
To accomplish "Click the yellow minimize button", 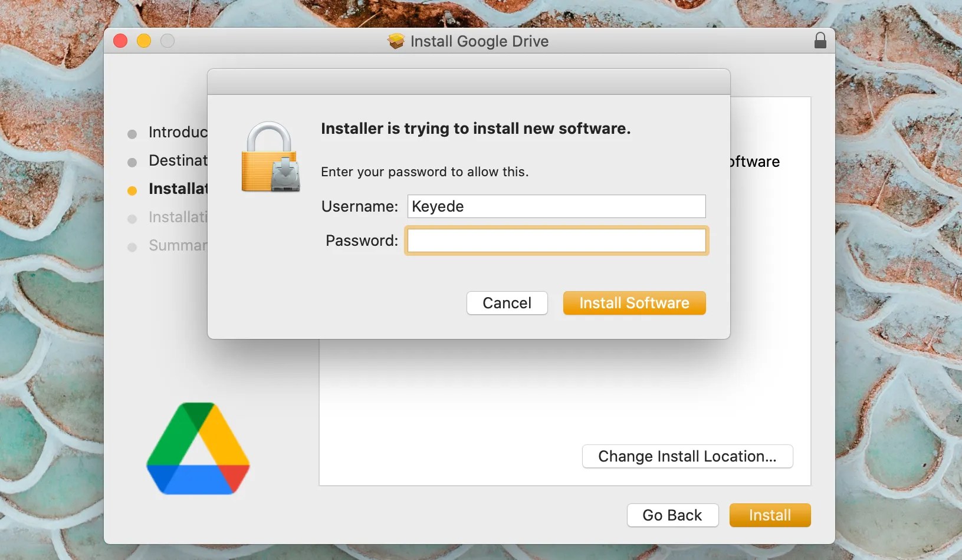I will 144,41.
